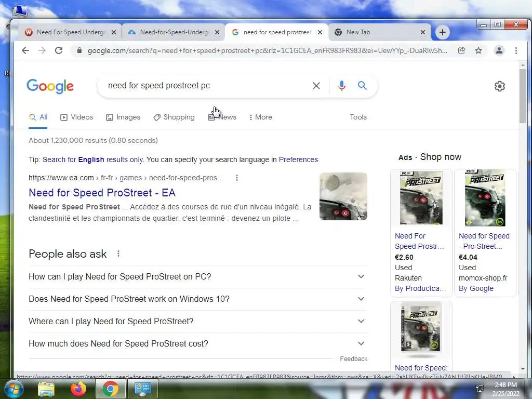Open Chrome three-dot menu
Screen dimensions: 532x399
(x=516, y=50)
